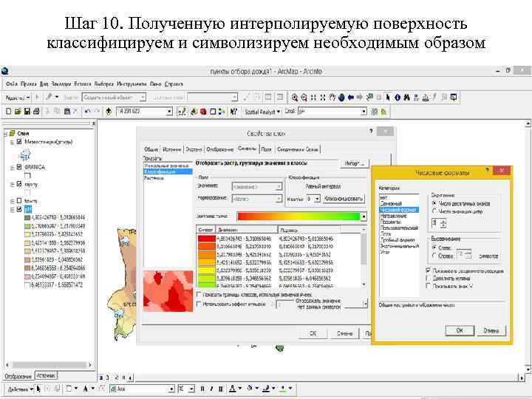Image resolution: width=532 pixels, height=399 pixels.
Task: Print the map
Action: point(36,112)
